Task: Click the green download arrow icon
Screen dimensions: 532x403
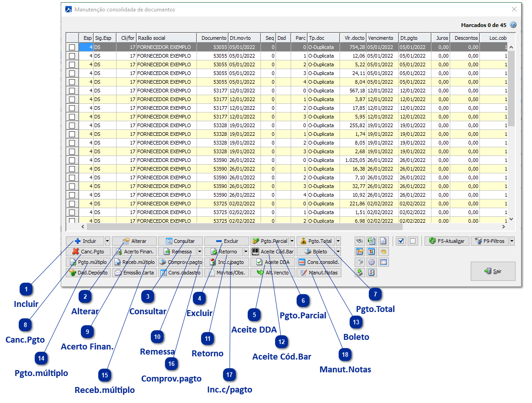Action: 360,273
